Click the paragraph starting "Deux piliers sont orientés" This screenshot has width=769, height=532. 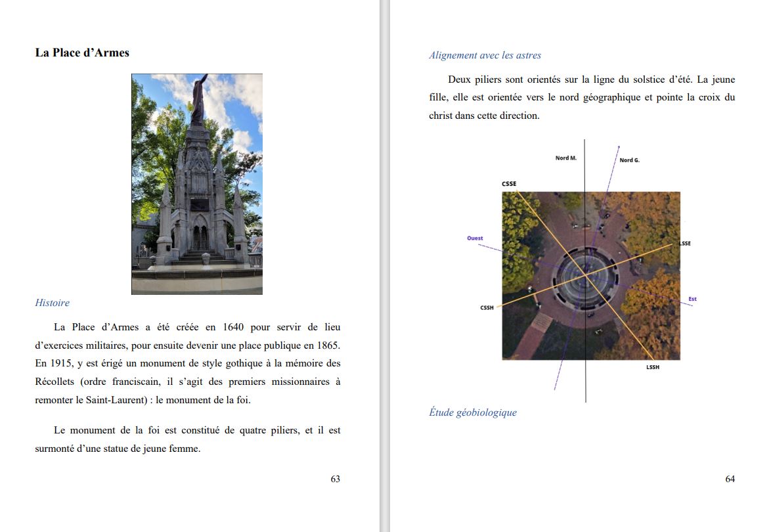tap(582, 97)
